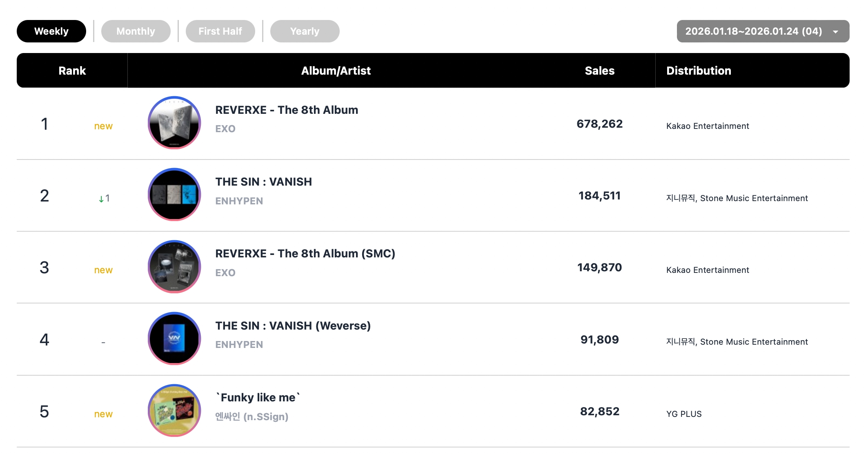Click the Sales column header
Screen dimensions: 868x454
(x=599, y=71)
